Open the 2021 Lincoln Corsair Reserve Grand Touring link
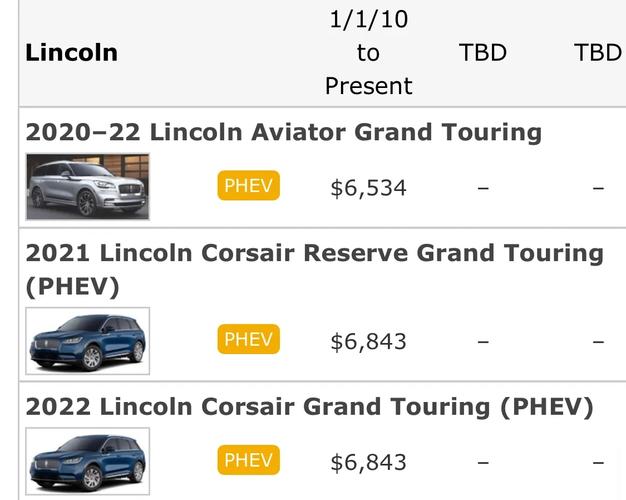Viewport: 626px width, 500px height. tap(315, 270)
